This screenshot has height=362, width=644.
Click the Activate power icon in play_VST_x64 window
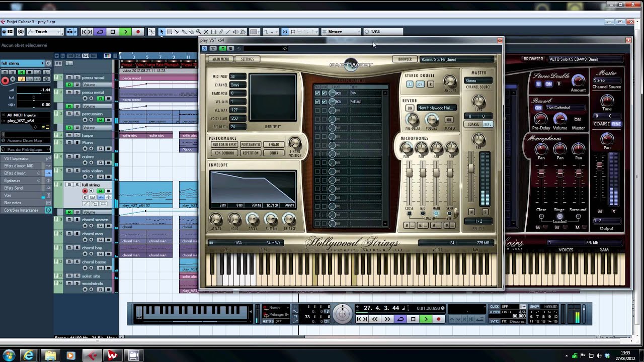tap(204, 48)
